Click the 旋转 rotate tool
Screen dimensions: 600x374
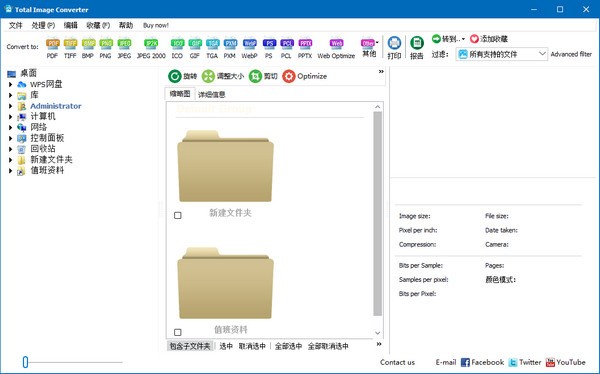click(x=183, y=76)
